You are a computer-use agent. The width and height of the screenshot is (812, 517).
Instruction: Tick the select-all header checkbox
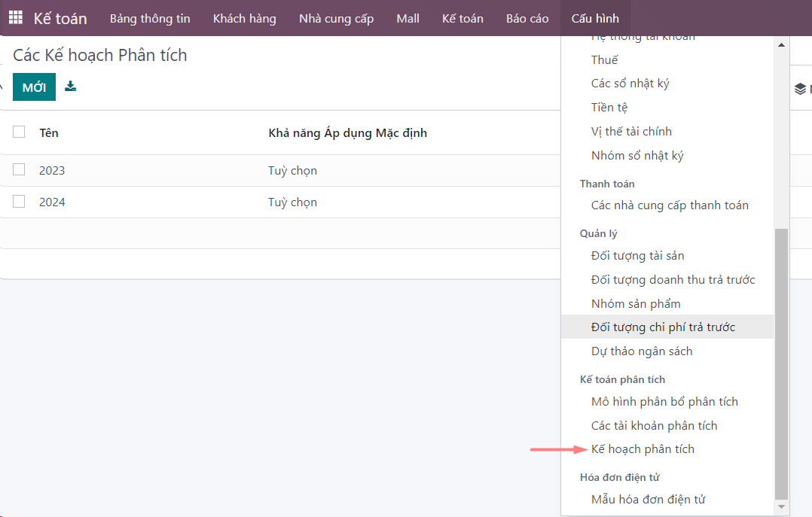[19, 132]
